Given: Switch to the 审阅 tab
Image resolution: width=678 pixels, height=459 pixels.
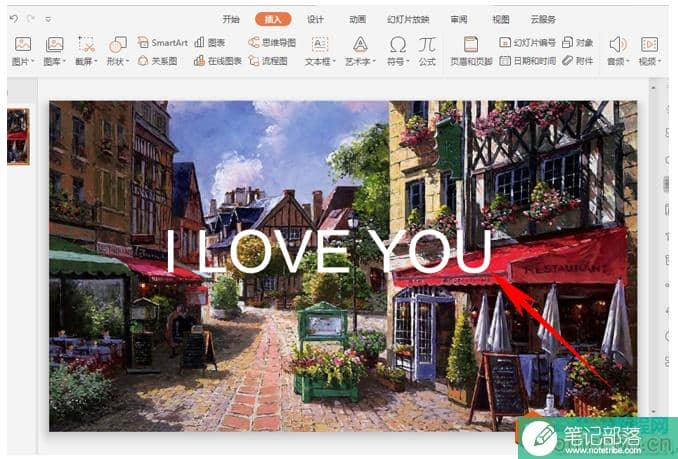Looking at the screenshot, I should click(x=458, y=19).
